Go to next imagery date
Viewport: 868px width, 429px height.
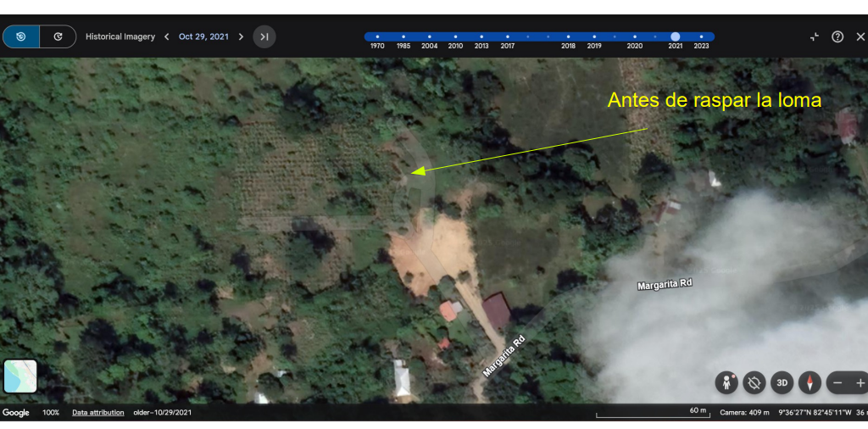point(241,36)
